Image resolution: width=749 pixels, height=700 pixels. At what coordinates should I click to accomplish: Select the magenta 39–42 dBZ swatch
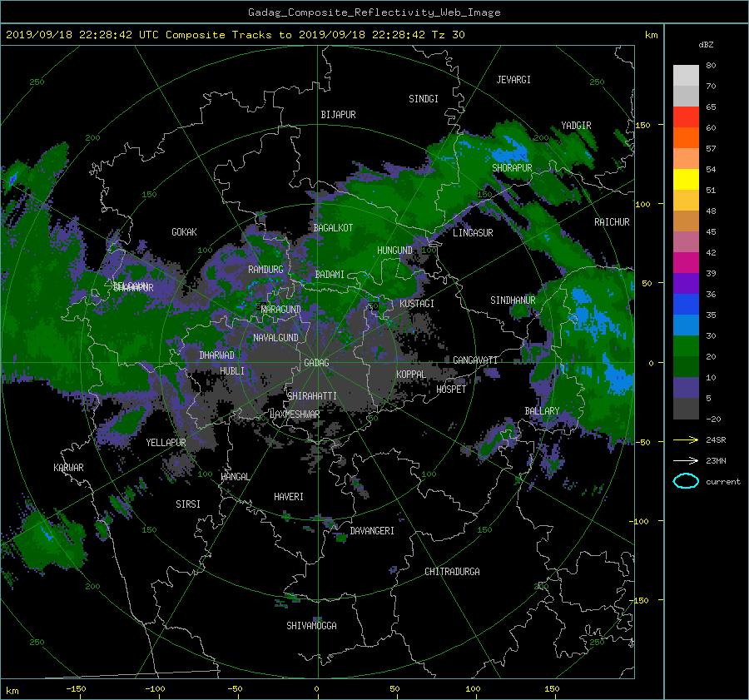pyautogui.click(x=686, y=263)
